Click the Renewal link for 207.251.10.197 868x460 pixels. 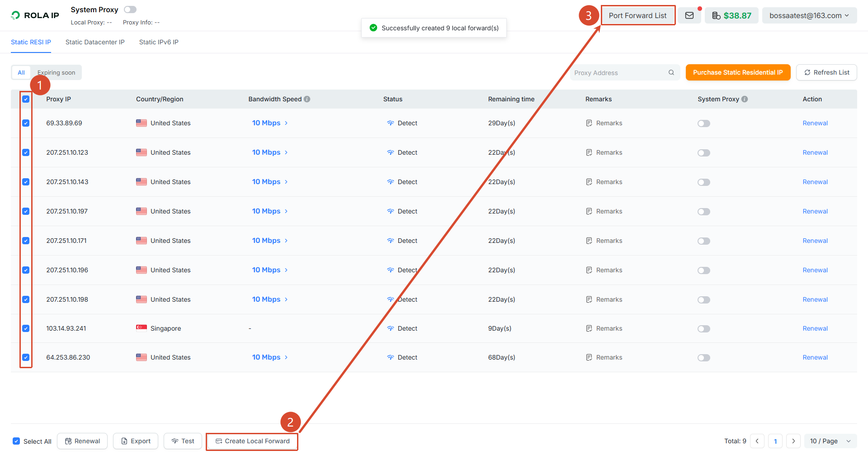pyautogui.click(x=815, y=211)
